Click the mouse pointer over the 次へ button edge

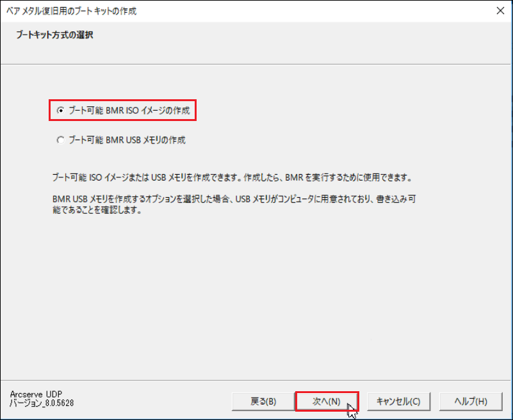coord(352,411)
